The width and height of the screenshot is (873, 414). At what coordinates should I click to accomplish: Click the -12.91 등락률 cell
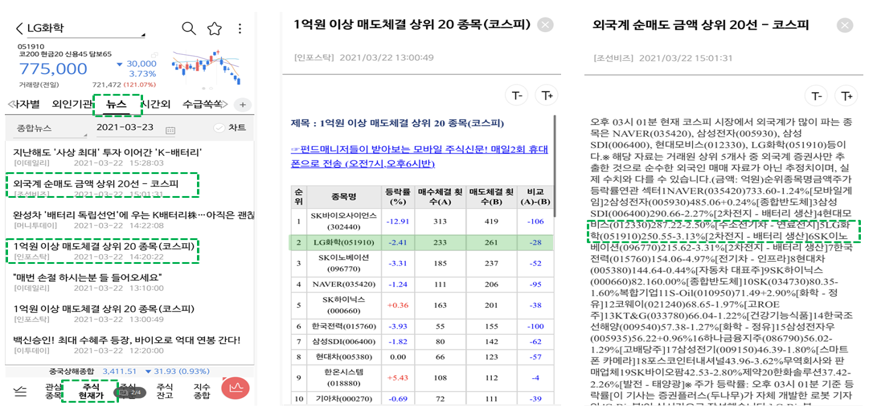[x=398, y=221]
